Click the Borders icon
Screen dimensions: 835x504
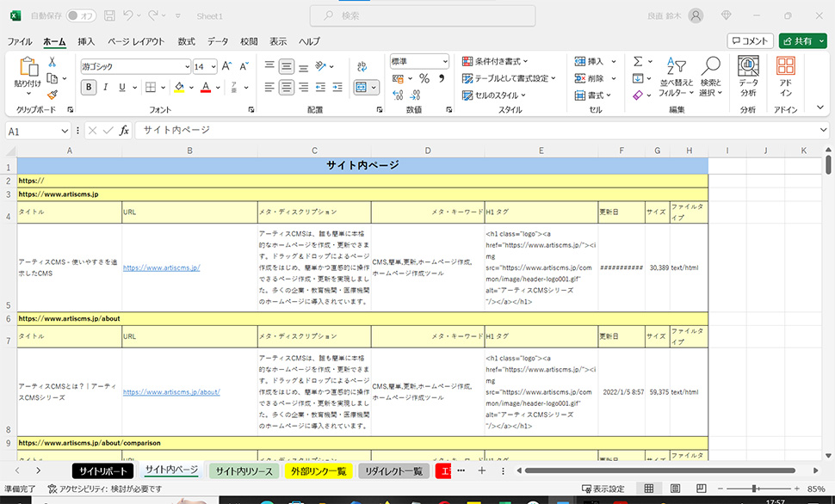click(151, 87)
